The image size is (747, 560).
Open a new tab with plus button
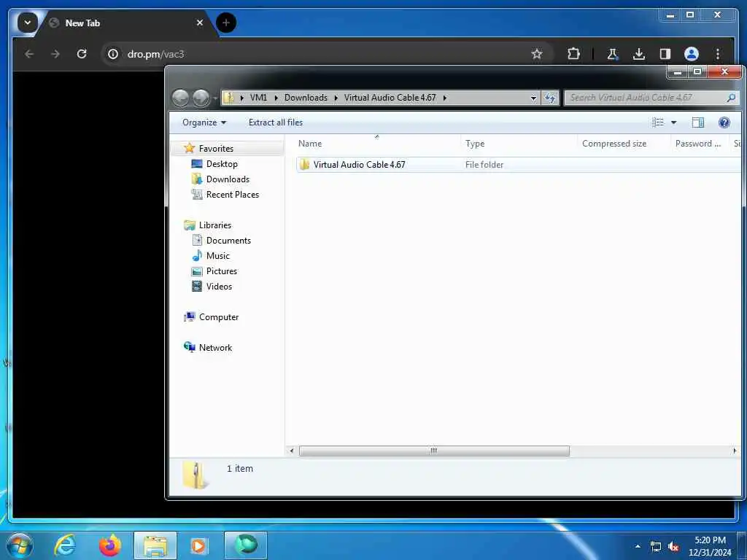tap(226, 23)
